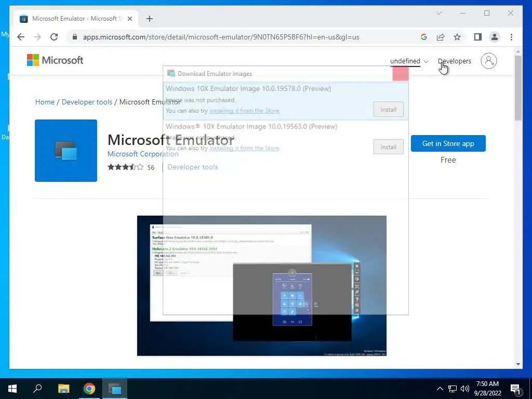Screen dimensions: 532x399
Task: Open network status tray icon
Action: 453,389
